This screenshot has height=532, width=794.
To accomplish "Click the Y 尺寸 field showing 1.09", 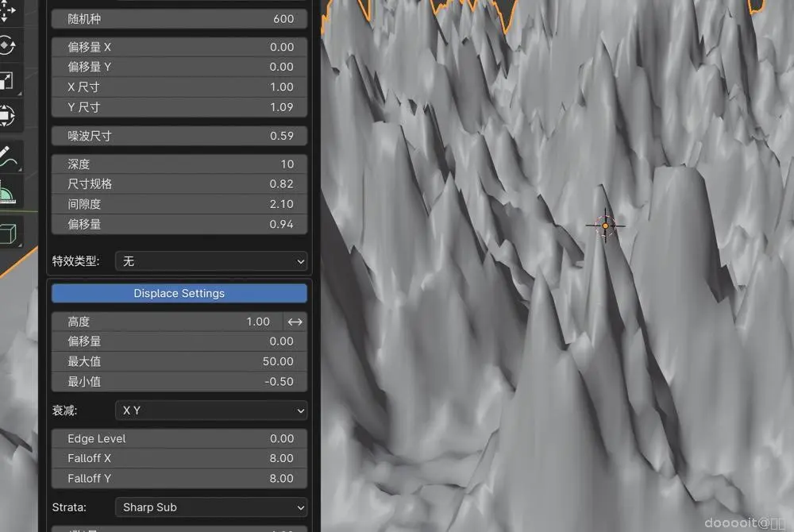I will click(179, 107).
